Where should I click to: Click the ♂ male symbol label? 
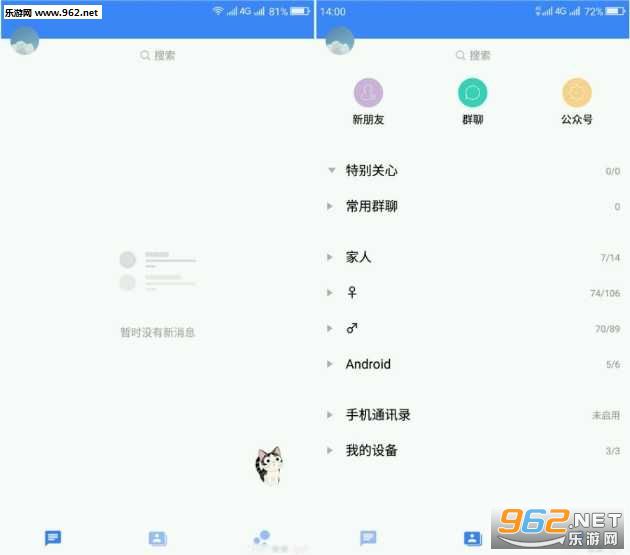(x=352, y=328)
